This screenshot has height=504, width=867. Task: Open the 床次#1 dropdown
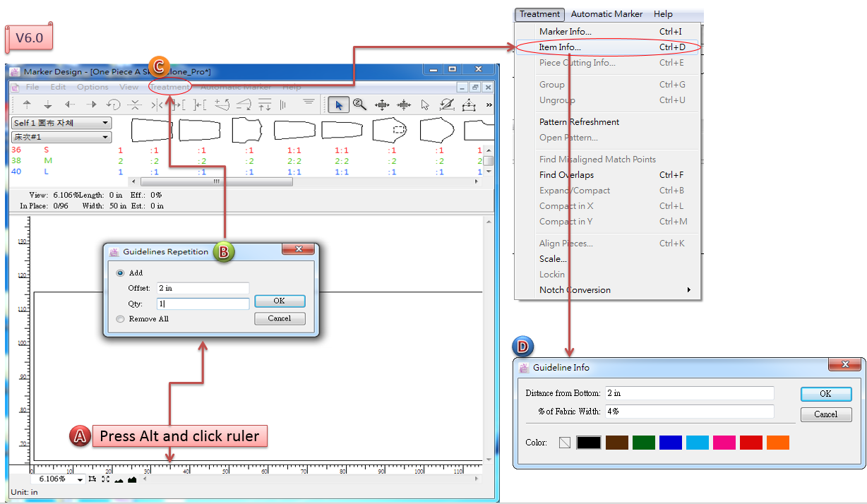[61, 137]
